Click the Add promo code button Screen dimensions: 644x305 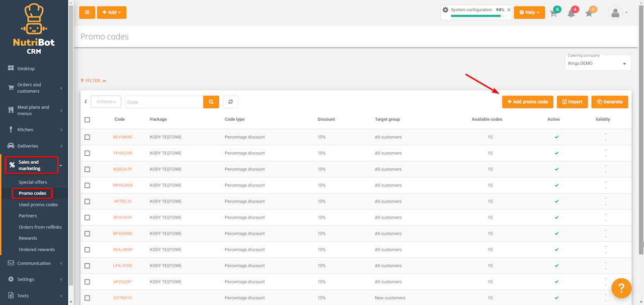click(527, 102)
